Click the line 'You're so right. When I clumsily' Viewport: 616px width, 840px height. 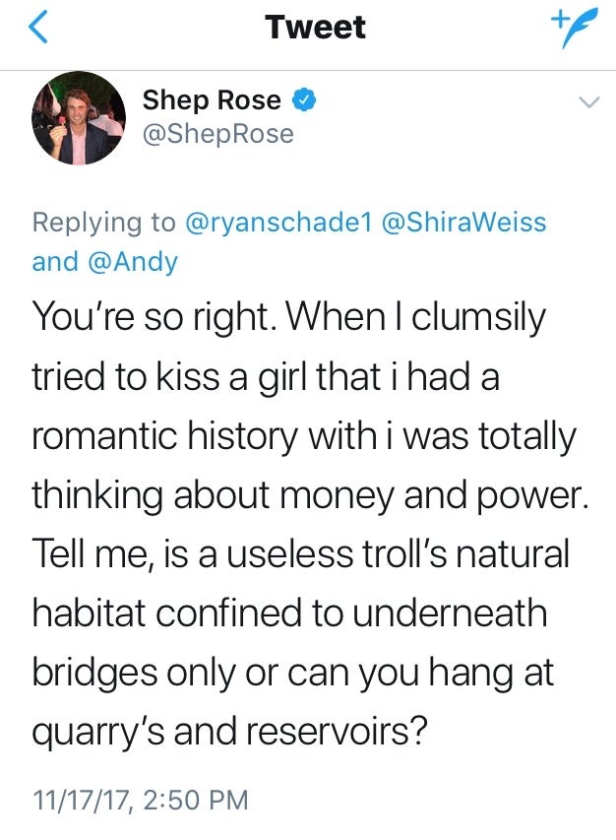pyautogui.click(x=289, y=317)
